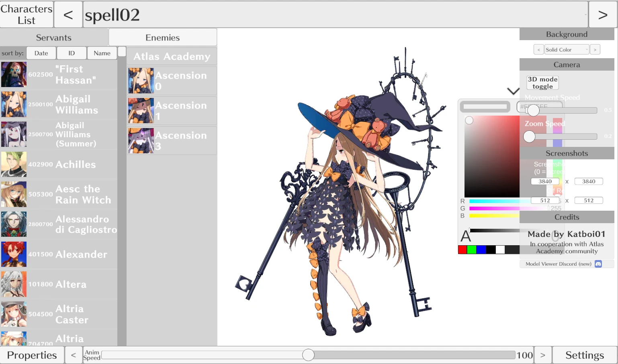Toggle the small checkbox next to Name sort
The height and width of the screenshot is (364, 618).
tap(122, 52)
